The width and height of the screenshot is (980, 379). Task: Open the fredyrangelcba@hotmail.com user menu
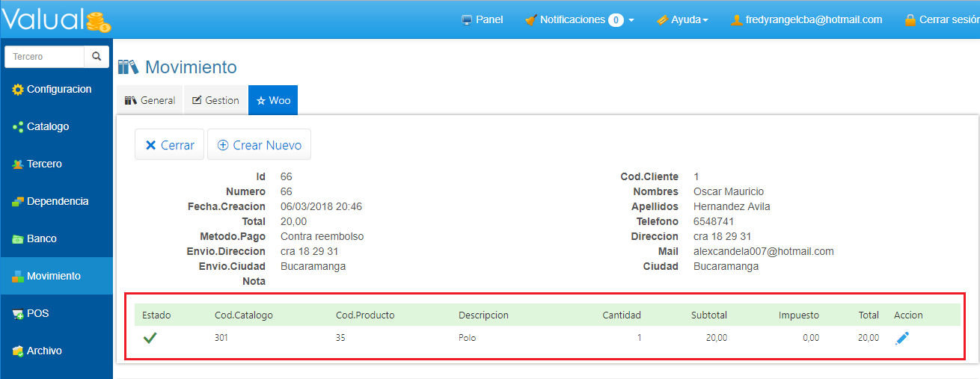[x=806, y=20]
